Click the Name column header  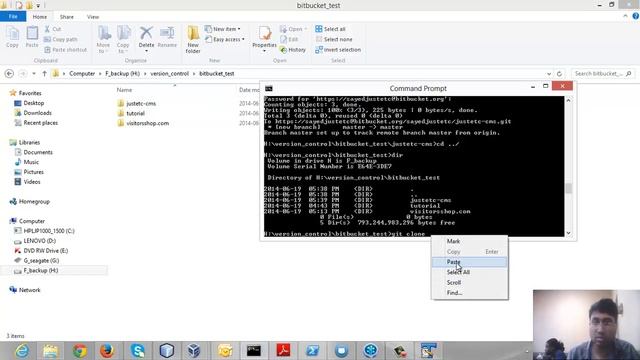[x=124, y=90]
